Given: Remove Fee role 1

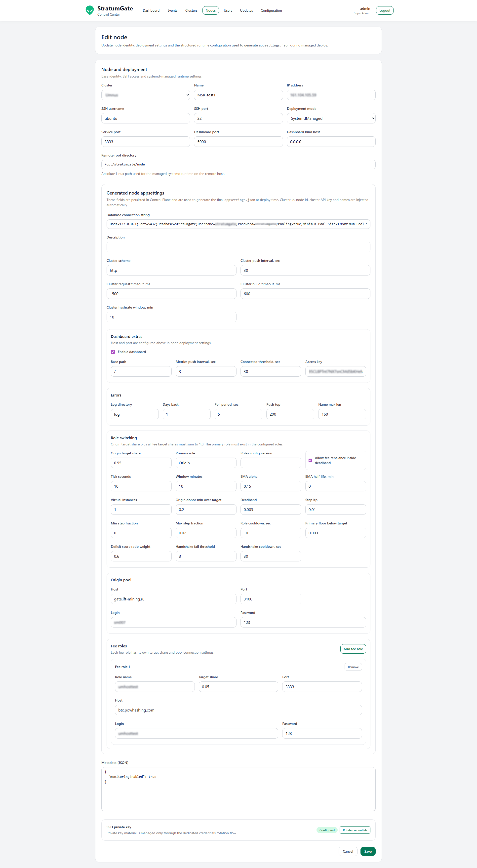Looking at the screenshot, I should 353,667.
